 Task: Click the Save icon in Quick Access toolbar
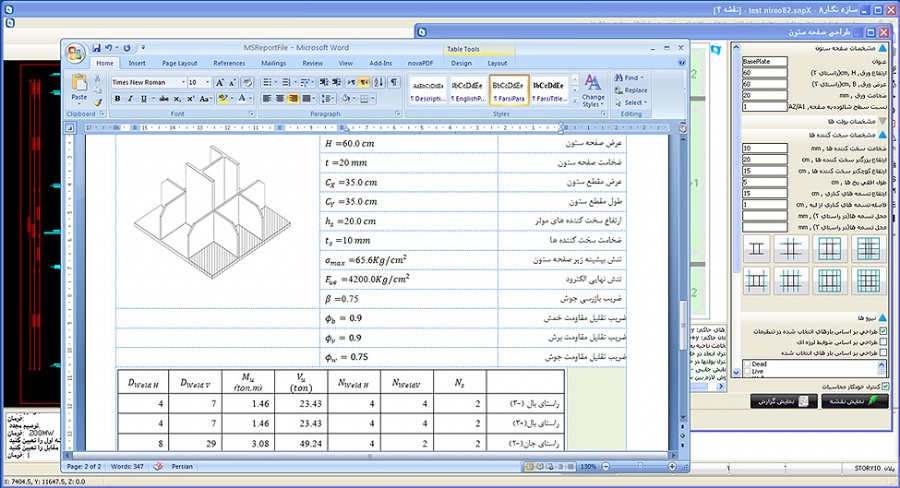coord(96,48)
